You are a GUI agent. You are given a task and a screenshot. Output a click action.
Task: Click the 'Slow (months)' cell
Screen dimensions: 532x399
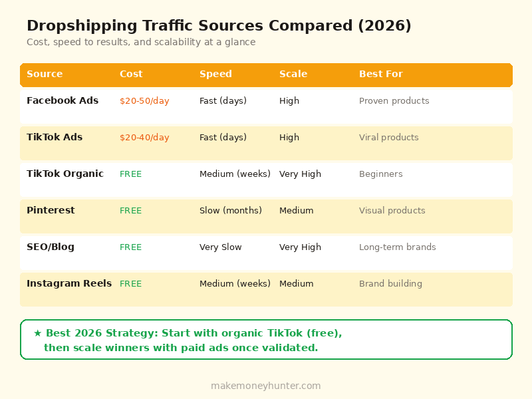pos(231,211)
